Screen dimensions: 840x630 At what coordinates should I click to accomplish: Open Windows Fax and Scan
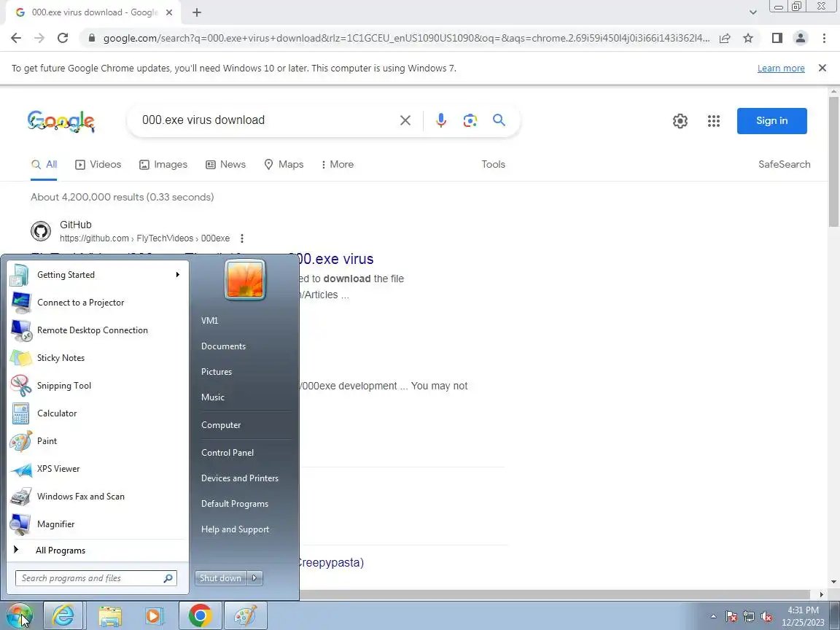pos(98,497)
